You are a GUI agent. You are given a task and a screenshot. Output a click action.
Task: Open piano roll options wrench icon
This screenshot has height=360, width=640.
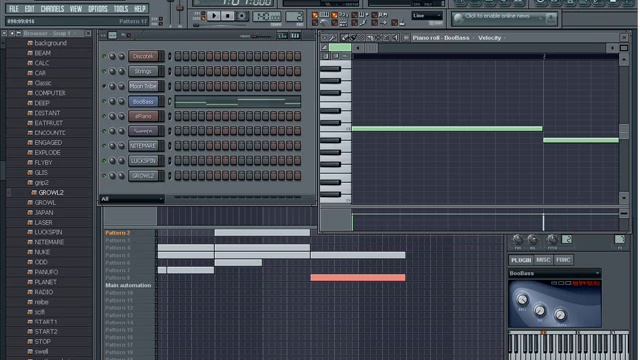click(332, 38)
